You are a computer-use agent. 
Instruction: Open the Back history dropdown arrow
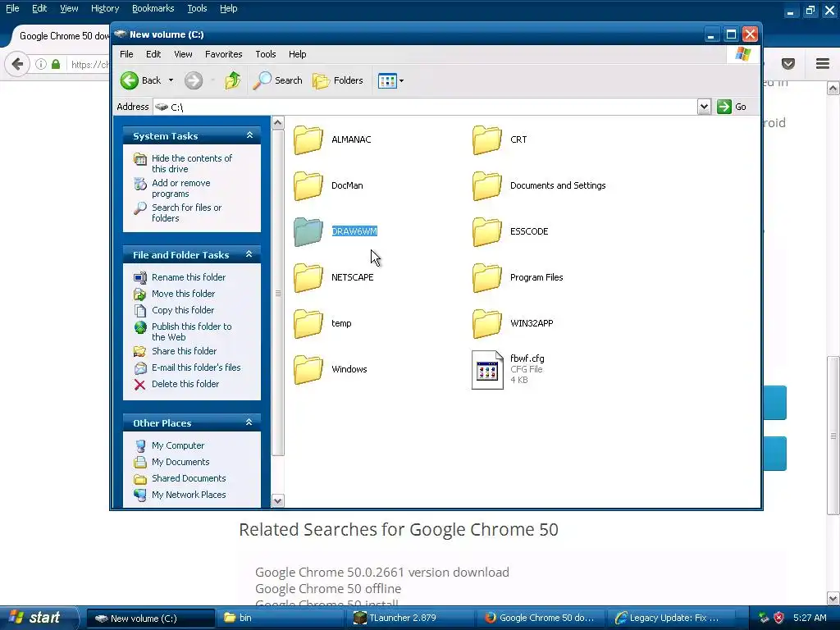point(171,80)
